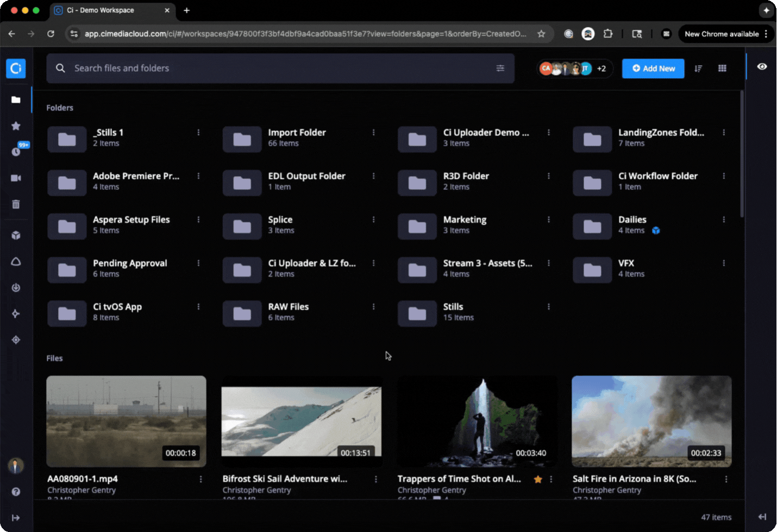The image size is (777, 532).
Task: Switch to grid view layout icon
Action: coord(722,68)
